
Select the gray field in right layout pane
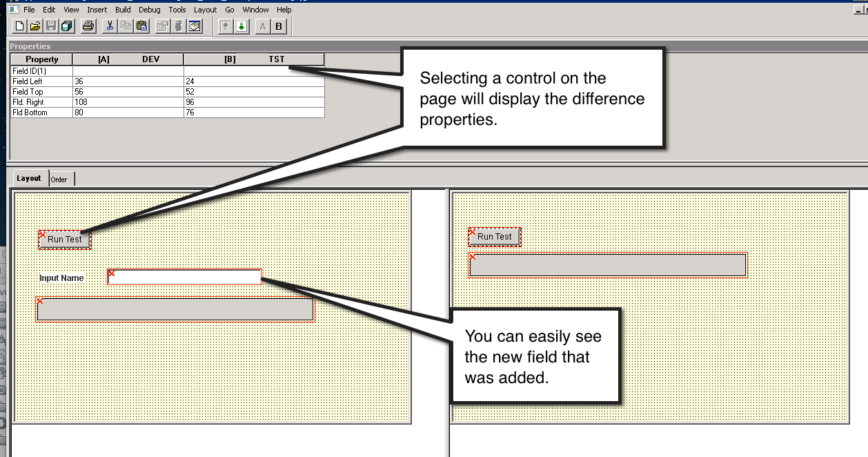[608, 266]
